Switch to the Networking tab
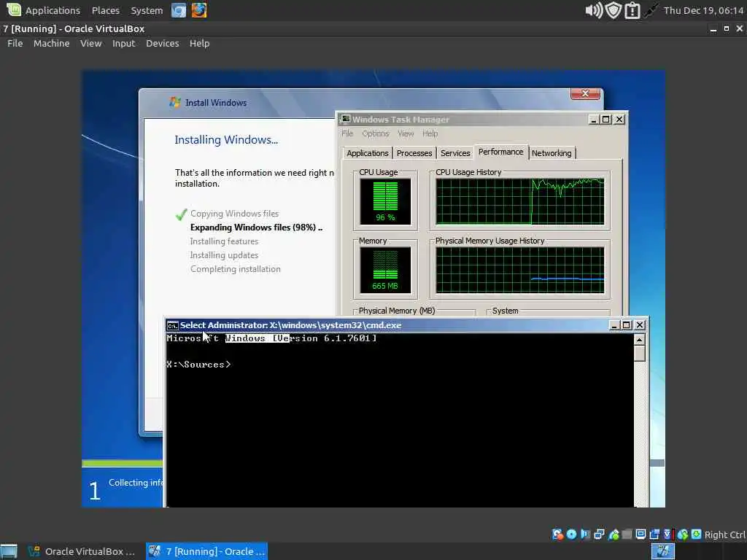Screen dimensions: 747x560 click(551, 153)
